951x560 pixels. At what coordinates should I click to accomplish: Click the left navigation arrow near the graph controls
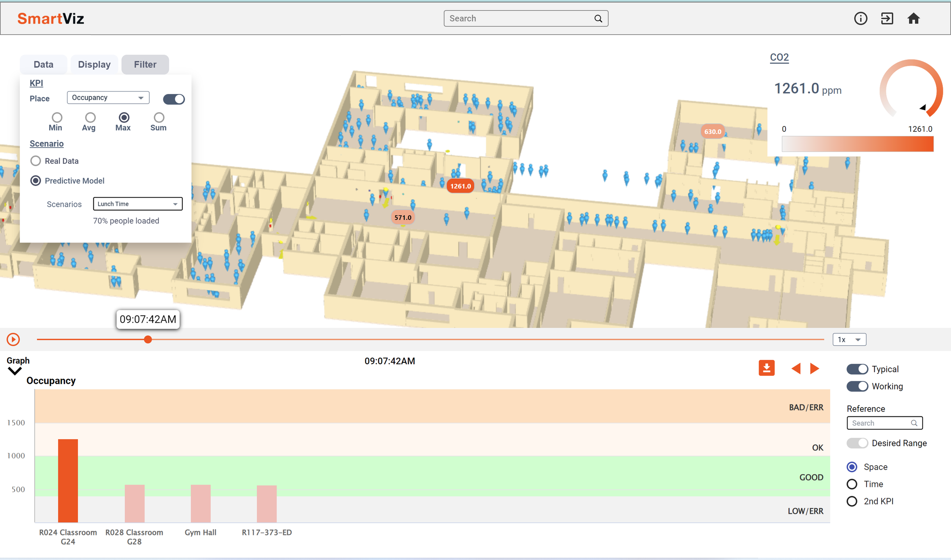[x=796, y=368]
